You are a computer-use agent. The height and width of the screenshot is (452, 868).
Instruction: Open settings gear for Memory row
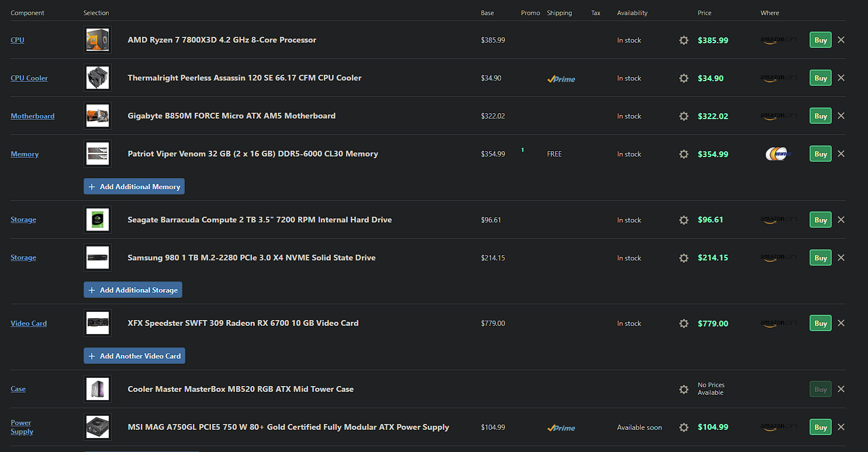tap(684, 154)
